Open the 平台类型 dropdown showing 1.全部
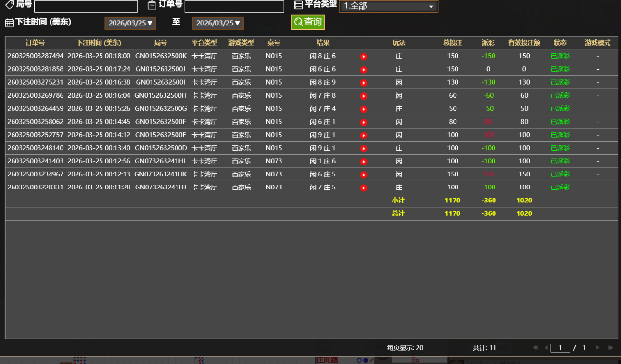The image size is (621, 364). pos(388,6)
